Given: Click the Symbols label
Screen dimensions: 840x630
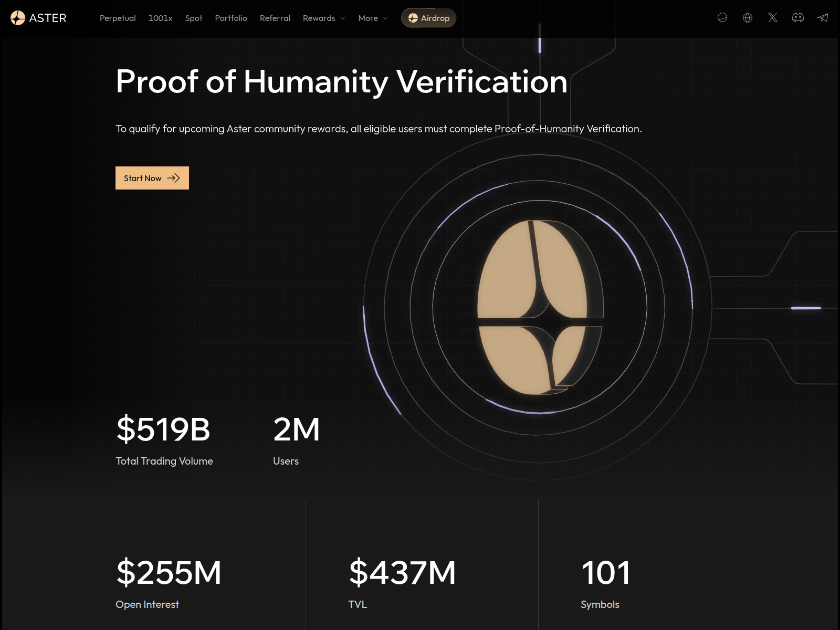Looking at the screenshot, I should pos(600,604).
